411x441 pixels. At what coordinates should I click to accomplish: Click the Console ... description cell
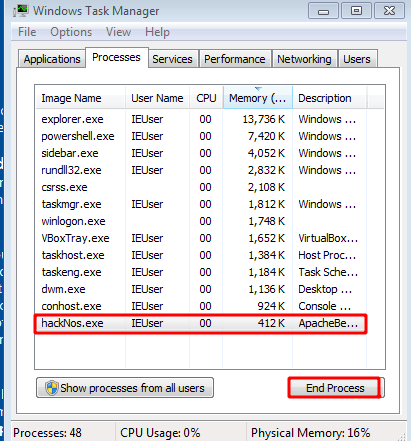coord(325,306)
